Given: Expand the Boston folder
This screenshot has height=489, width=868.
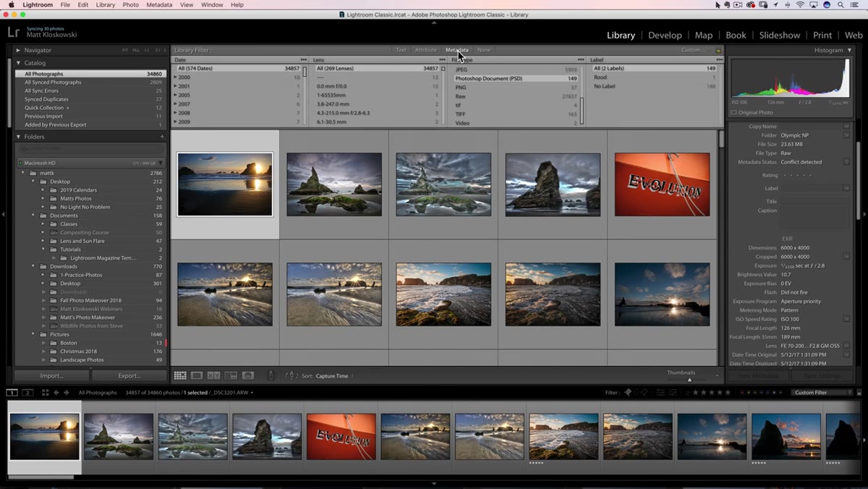Looking at the screenshot, I should pos(43,343).
